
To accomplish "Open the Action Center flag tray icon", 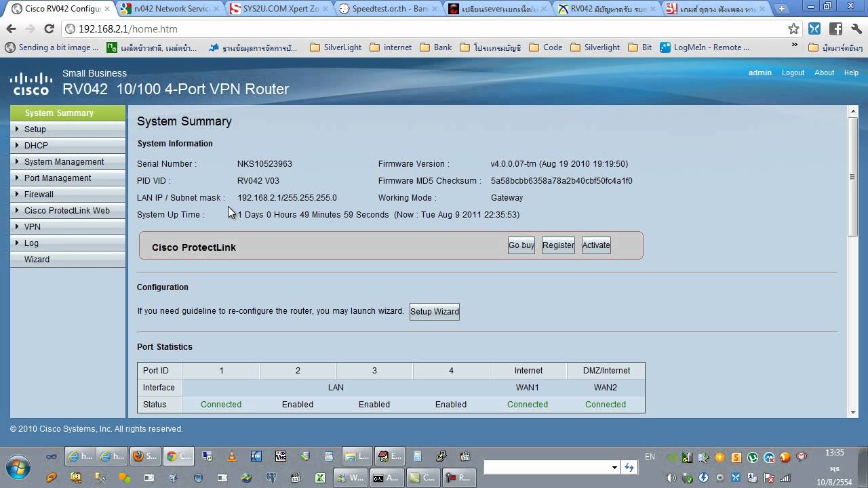I will coord(768,478).
